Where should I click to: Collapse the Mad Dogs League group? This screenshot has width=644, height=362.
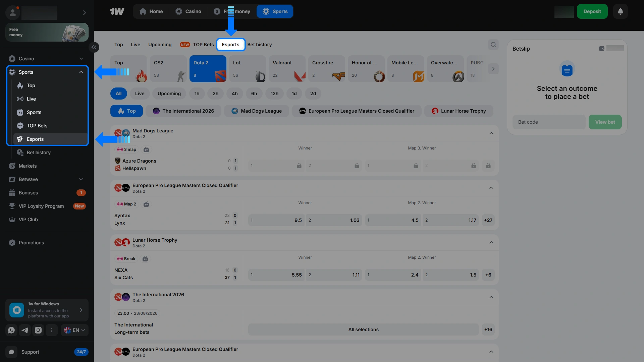491,133
